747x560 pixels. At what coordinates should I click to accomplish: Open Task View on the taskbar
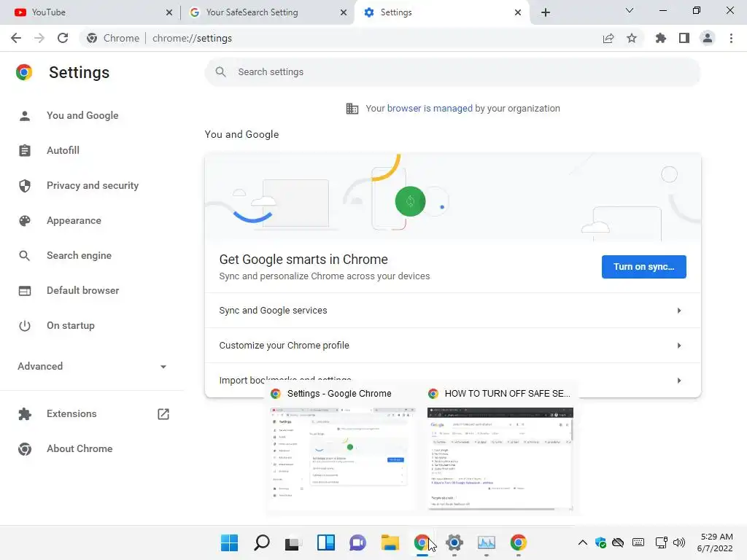point(293,542)
